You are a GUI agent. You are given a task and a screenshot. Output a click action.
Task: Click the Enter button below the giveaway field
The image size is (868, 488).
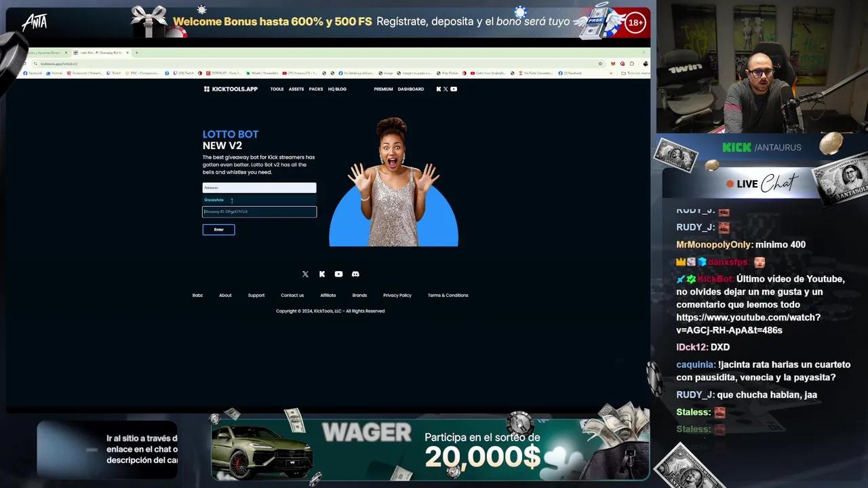point(218,230)
